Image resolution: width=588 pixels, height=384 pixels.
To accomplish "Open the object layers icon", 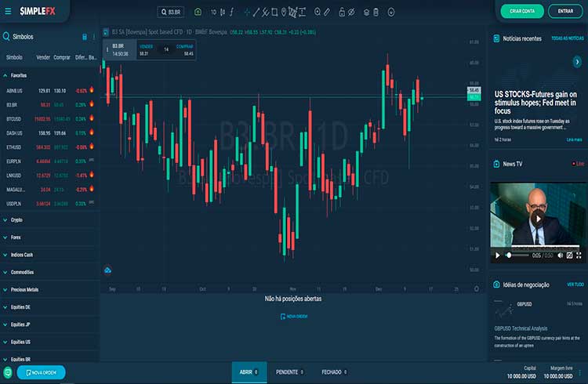I will click(366, 13).
